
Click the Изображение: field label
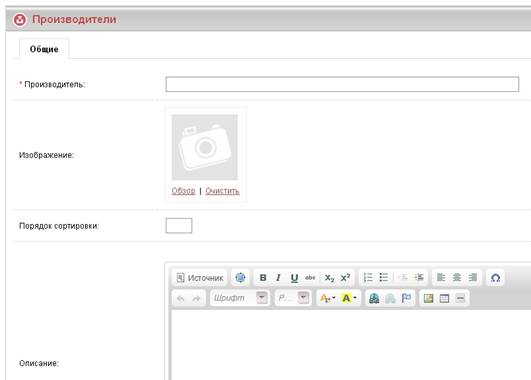pos(46,155)
